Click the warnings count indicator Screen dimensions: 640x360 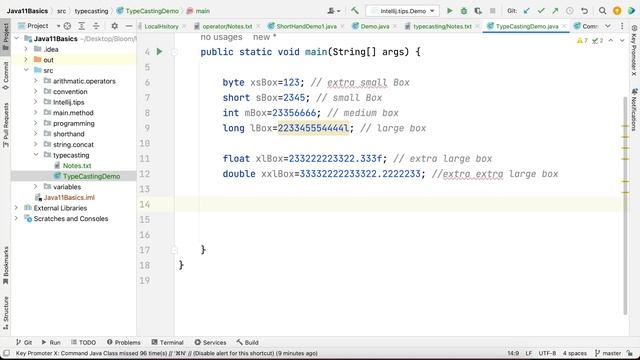582,40
